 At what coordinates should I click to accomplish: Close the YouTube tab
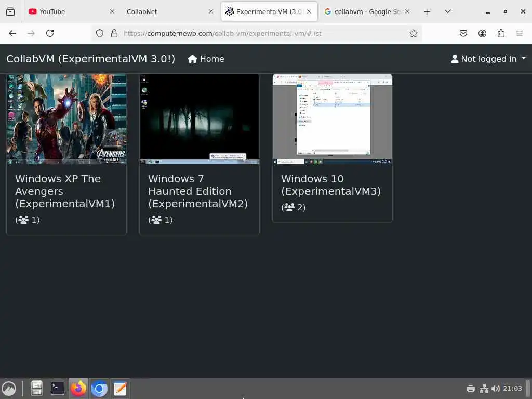point(112,11)
